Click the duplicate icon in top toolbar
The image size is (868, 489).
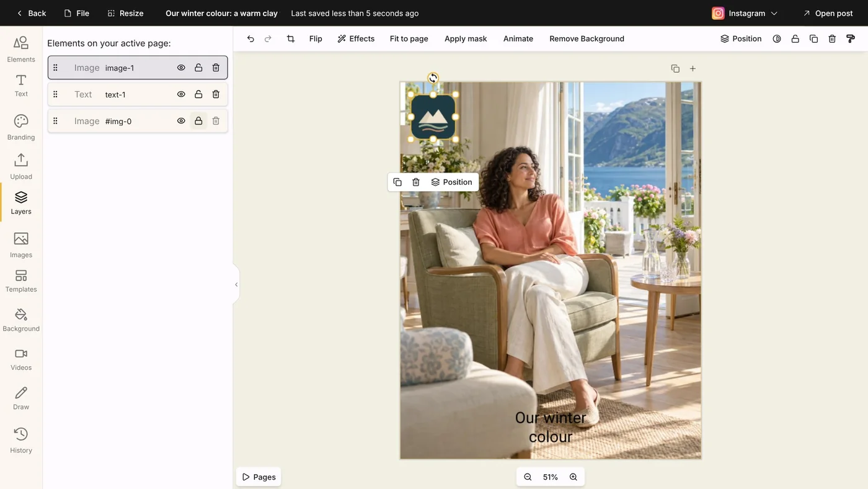pos(813,38)
